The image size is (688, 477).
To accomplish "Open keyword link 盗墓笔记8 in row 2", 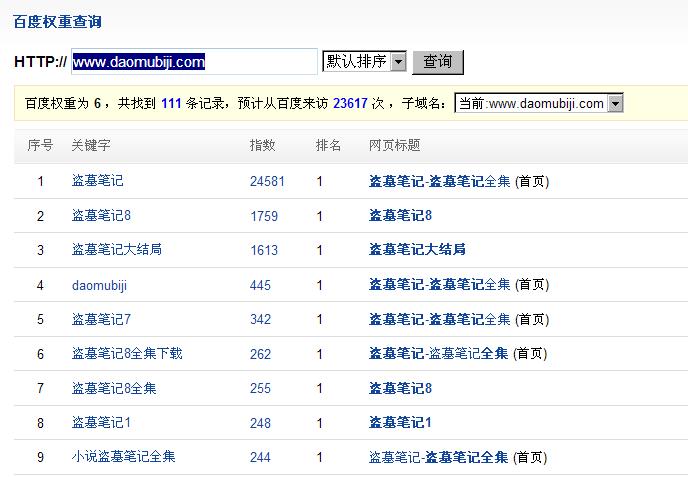I will pyautogui.click(x=101, y=215).
